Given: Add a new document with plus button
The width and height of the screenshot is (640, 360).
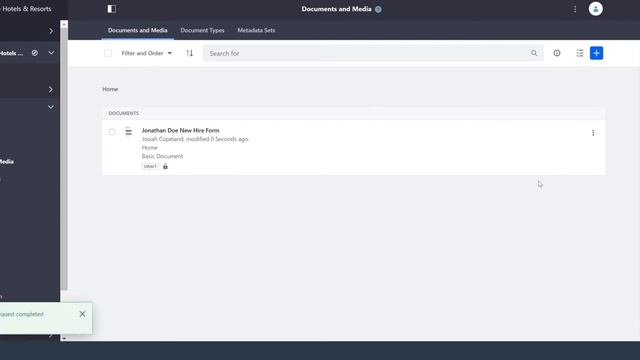Looking at the screenshot, I should [x=596, y=53].
